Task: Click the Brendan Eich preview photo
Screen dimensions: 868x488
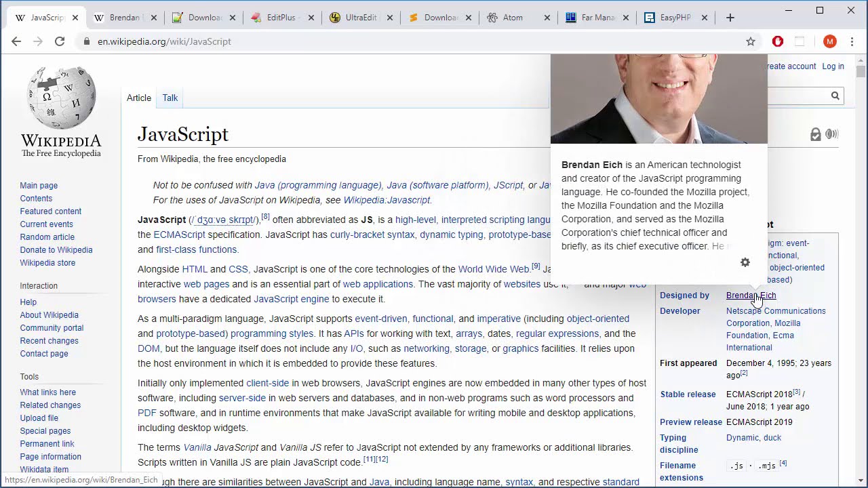Action: click(659, 99)
